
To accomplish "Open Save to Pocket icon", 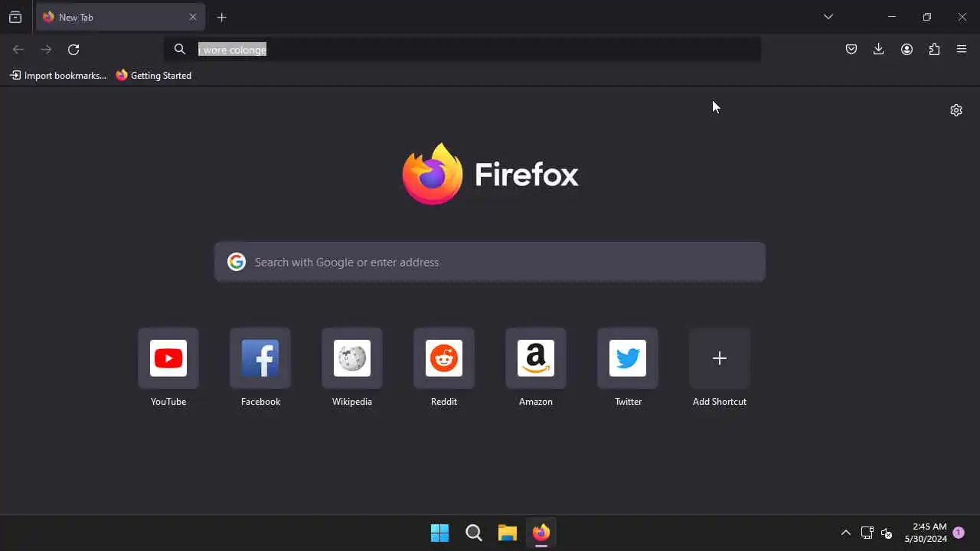I will (x=851, y=49).
